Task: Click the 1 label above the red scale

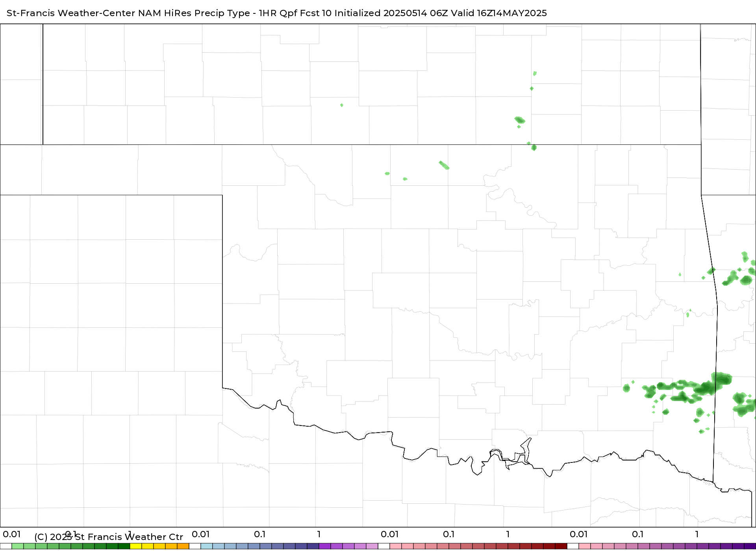Action: coord(508,534)
